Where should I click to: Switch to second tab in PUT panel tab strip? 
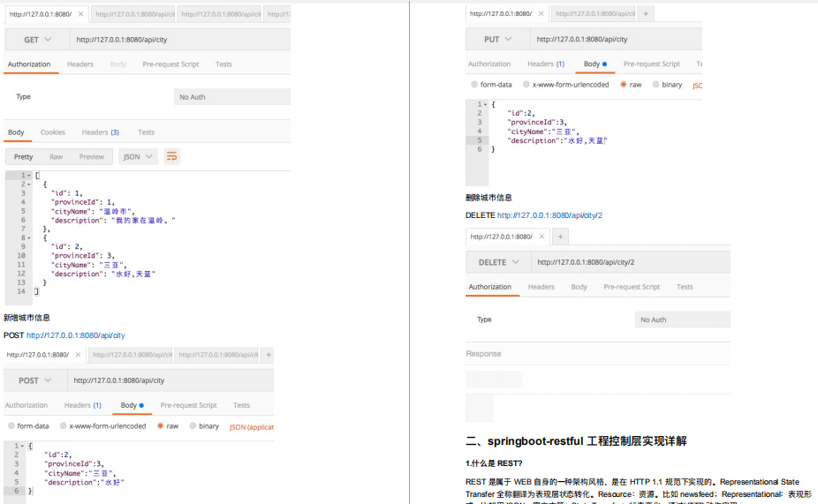(595, 13)
